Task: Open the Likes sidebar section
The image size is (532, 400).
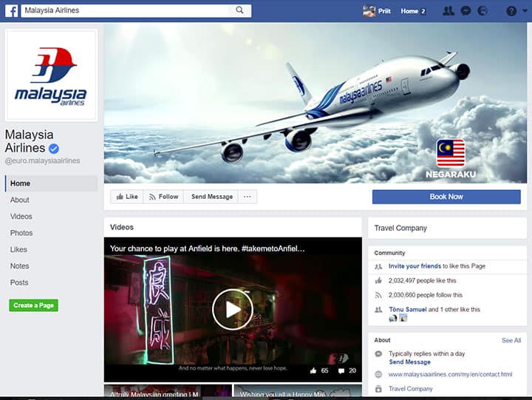Action: [18, 250]
